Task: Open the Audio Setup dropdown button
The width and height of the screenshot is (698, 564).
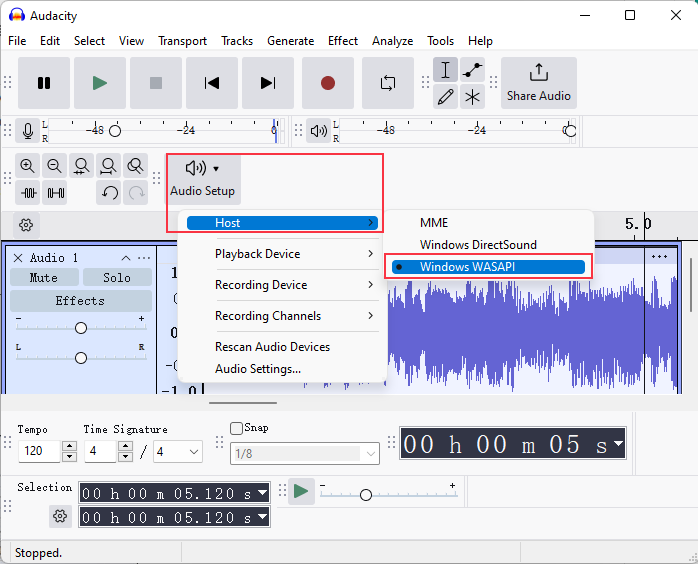Action: pyautogui.click(x=203, y=179)
